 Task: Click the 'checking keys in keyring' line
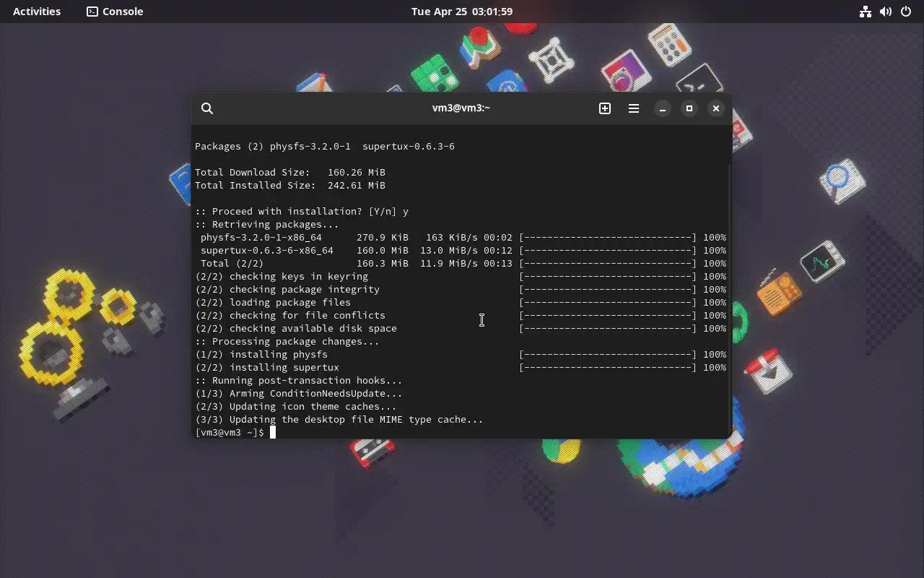(x=461, y=276)
